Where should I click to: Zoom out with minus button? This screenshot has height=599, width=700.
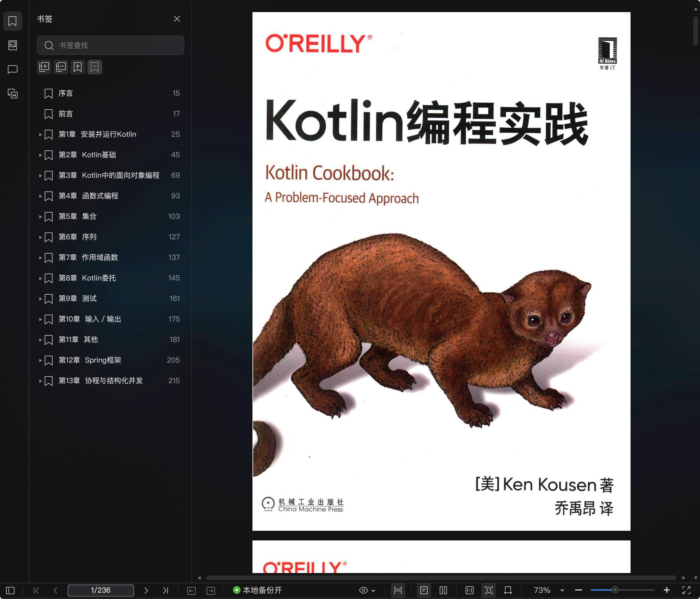pyautogui.click(x=578, y=590)
